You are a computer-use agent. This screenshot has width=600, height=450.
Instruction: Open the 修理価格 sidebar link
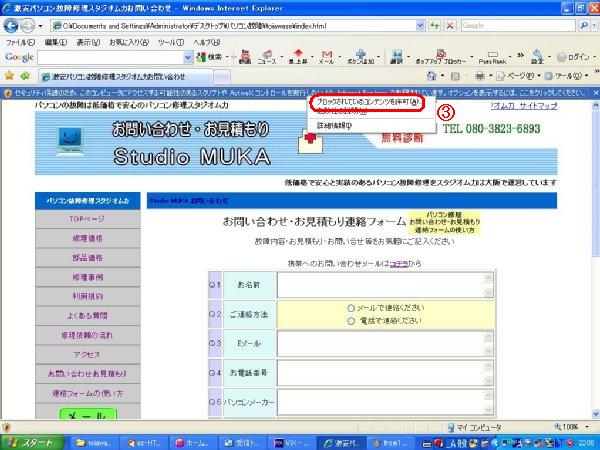87,238
